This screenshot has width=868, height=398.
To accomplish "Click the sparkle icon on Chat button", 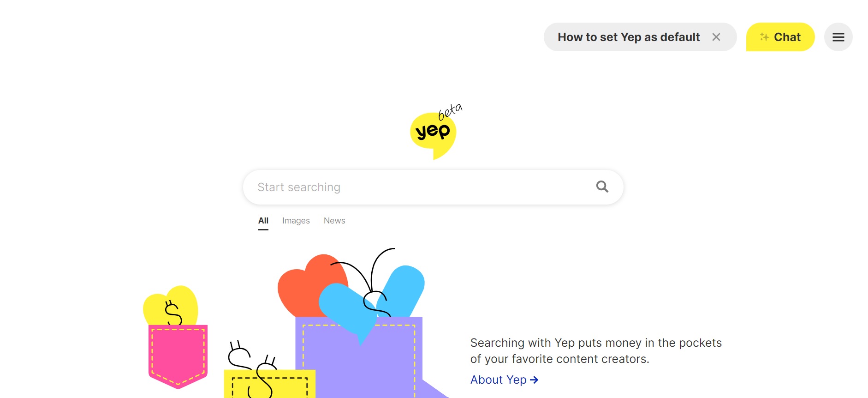I will pyautogui.click(x=764, y=37).
